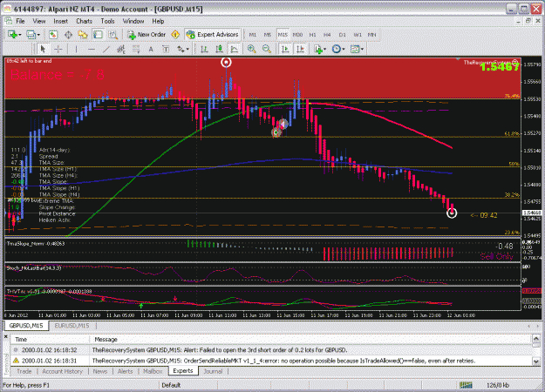Select the 'Failed to open the 3rd short order' log row

[271, 350]
